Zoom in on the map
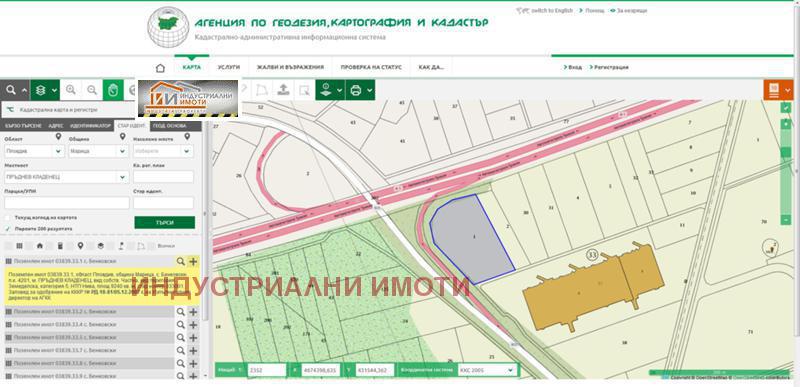The image size is (800, 387). coord(71,90)
